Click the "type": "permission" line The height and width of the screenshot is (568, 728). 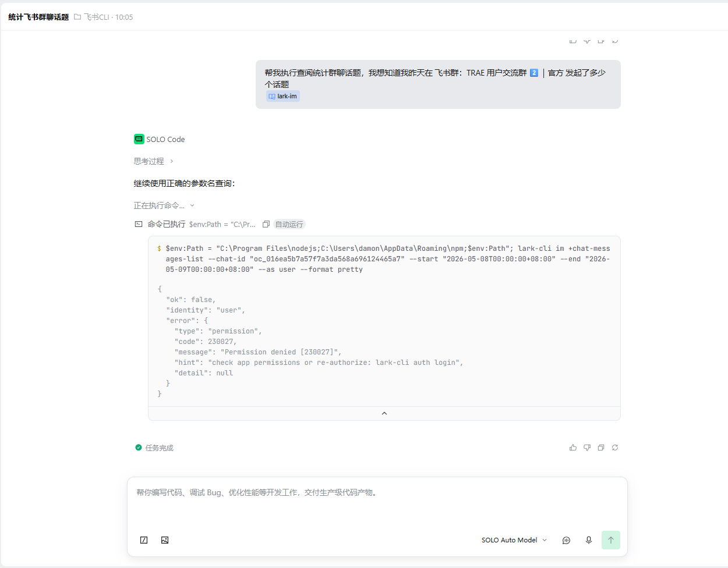point(218,331)
